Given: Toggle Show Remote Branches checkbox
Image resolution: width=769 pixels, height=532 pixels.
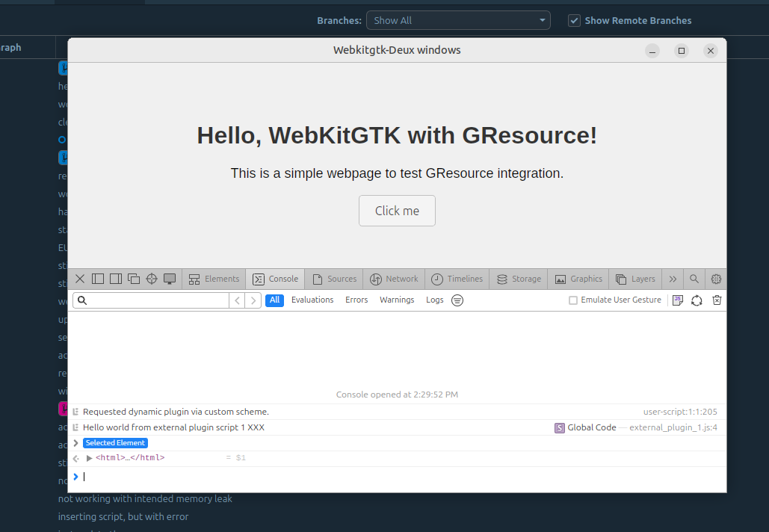Looking at the screenshot, I should [574, 21].
